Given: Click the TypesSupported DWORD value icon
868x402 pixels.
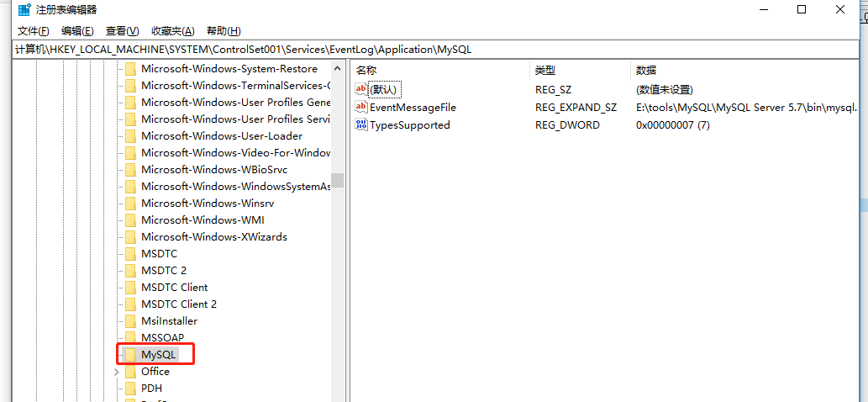Looking at the screenshot, I should 361,125.
